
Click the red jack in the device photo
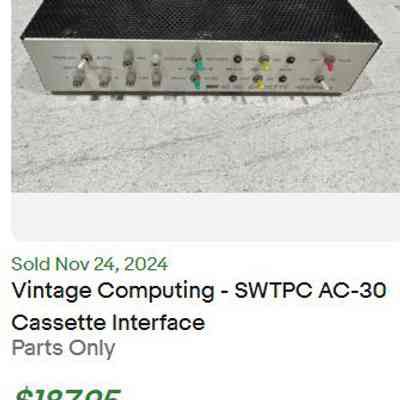pyautogui.click(x=330, y=64)
